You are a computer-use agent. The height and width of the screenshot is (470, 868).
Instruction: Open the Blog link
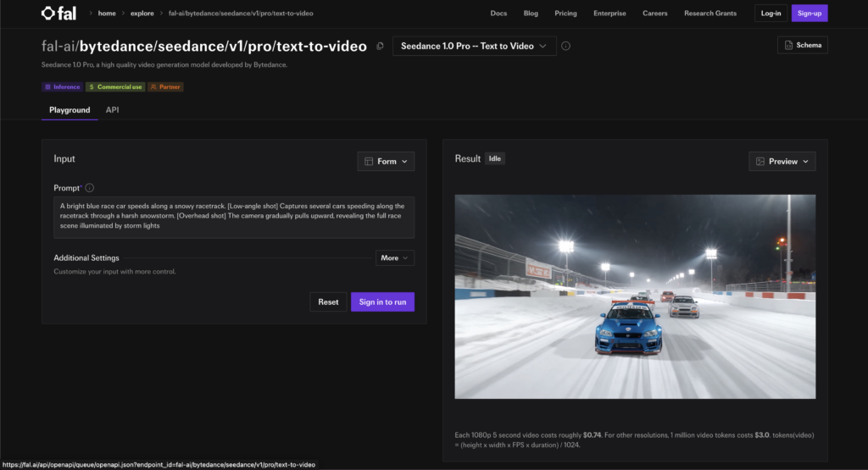click(x=531, y=14)
